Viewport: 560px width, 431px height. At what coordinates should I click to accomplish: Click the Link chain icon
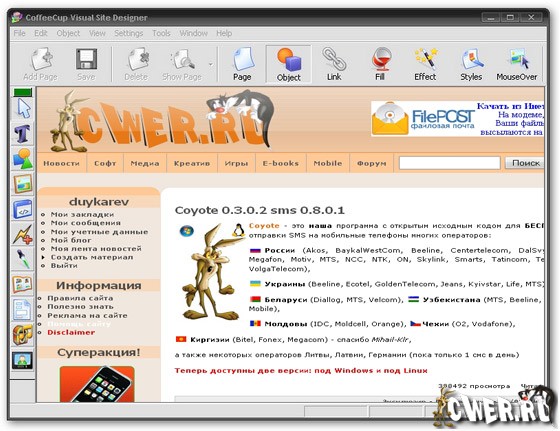(x=334, y=64)
